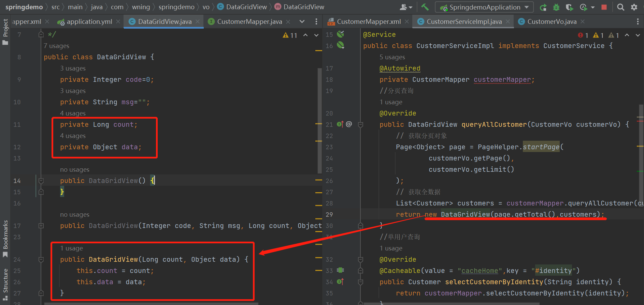Click the Rerun SpringdemoApplication icon
This screenshot has width=644, height=305.
(543, 7)
